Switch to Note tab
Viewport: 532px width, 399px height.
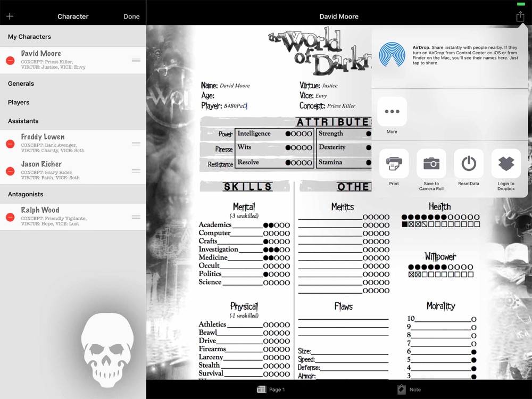click(x=409, y=389)
